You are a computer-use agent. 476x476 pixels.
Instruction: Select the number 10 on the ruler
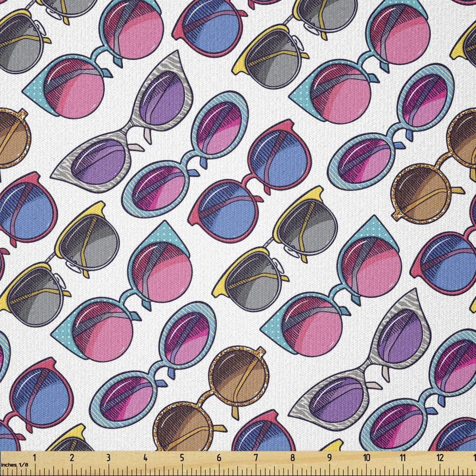(x=367, y=457)
